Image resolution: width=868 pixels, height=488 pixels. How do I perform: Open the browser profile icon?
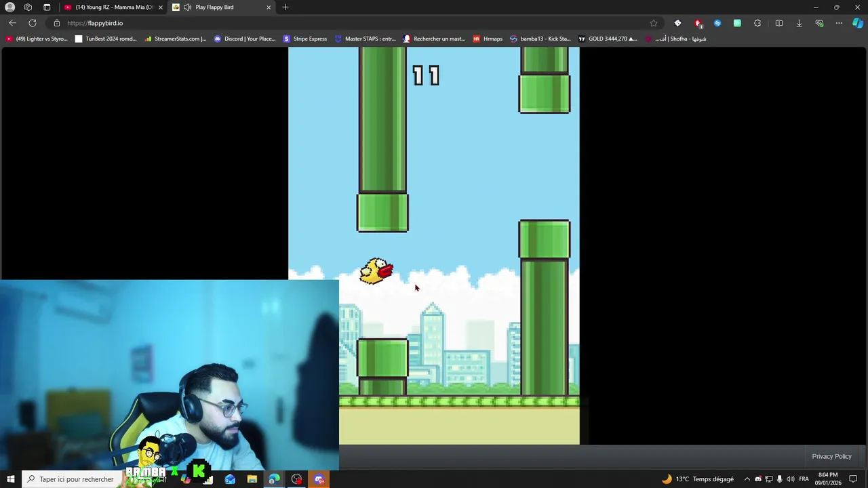click(x=9, y=7)
